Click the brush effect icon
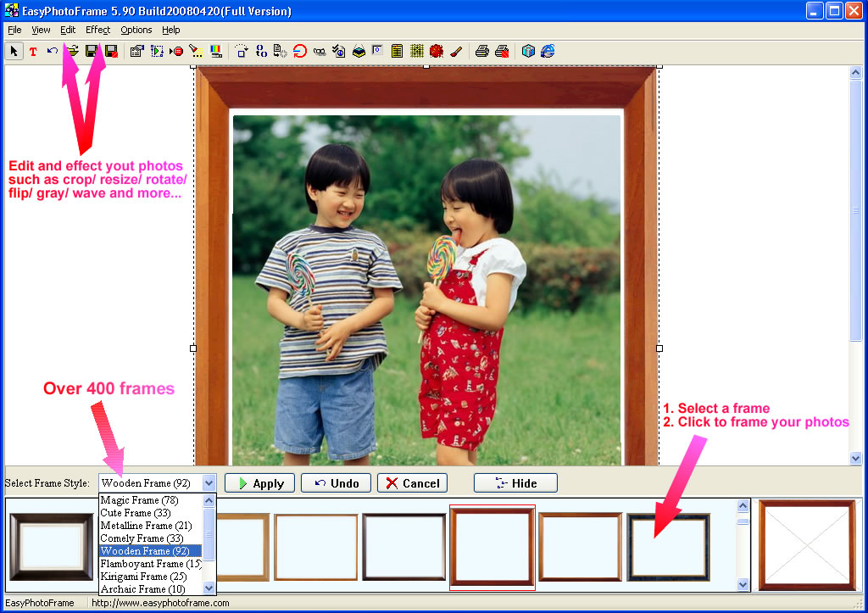The image size is (868, 613). pyautogui.click(x=456, y=51)
